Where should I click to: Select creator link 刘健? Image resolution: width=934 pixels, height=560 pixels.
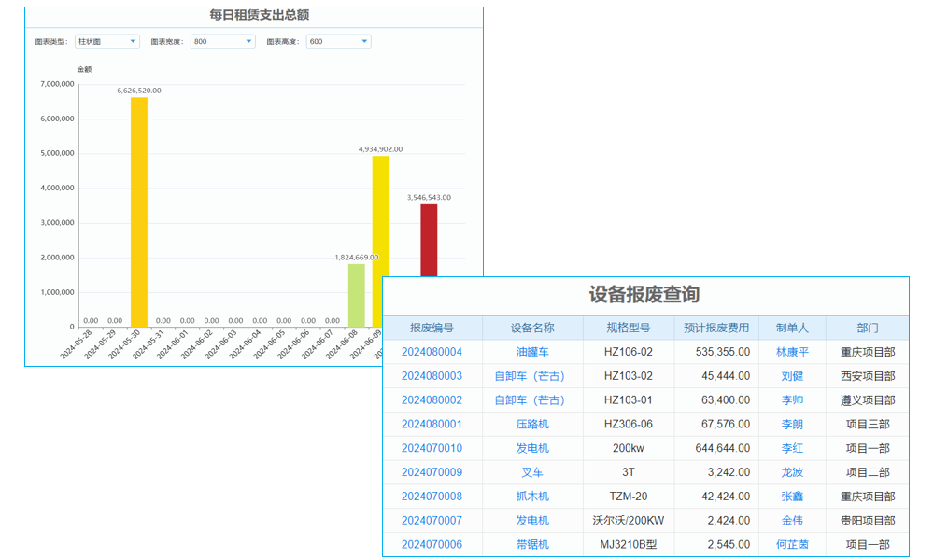(791, 375)
